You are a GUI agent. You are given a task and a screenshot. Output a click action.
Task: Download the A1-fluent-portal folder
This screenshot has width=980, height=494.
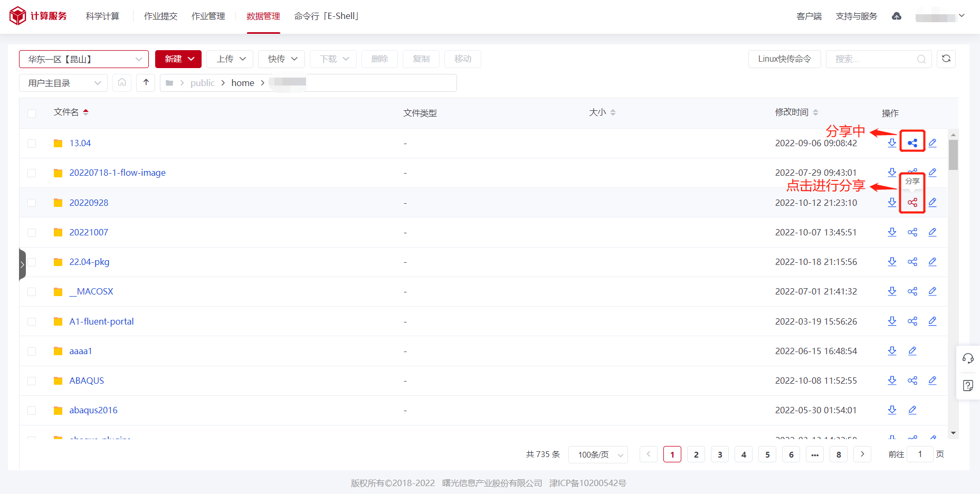click(x=892, y=321)
